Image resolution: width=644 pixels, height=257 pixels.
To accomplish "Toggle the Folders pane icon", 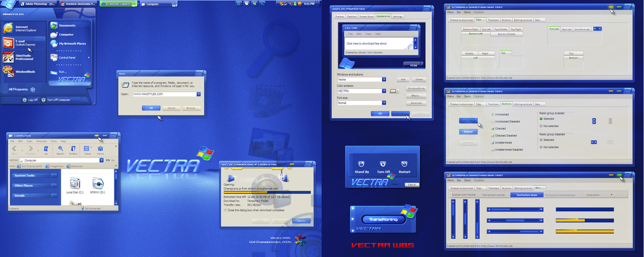I will coord(73,150).
